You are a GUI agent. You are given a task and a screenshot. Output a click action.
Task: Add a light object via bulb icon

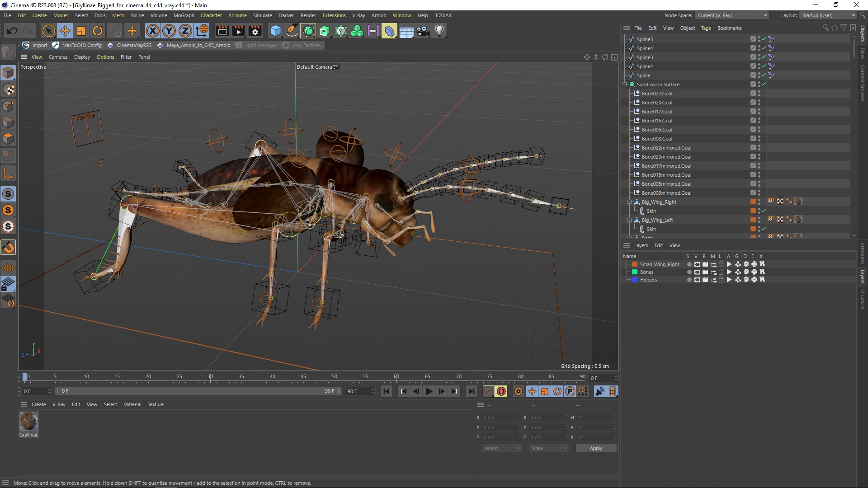[439, 31]
